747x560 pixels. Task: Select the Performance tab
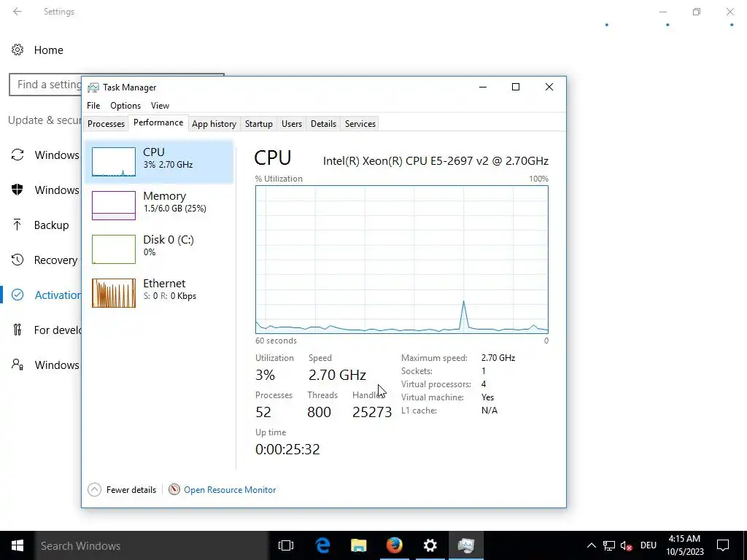tap(158, 122)
